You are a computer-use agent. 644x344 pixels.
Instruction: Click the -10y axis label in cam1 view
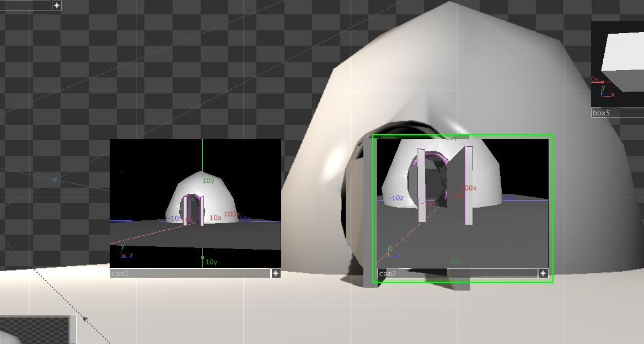point(211,262)
